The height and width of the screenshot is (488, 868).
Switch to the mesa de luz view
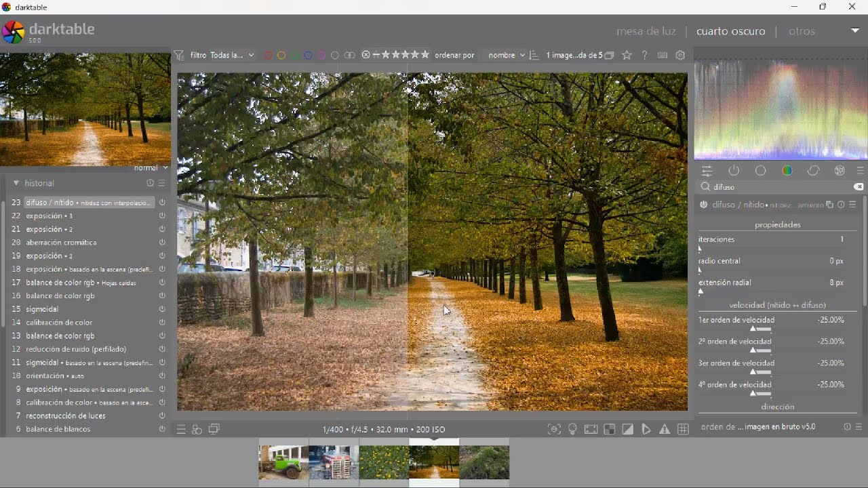pos(646,31)
